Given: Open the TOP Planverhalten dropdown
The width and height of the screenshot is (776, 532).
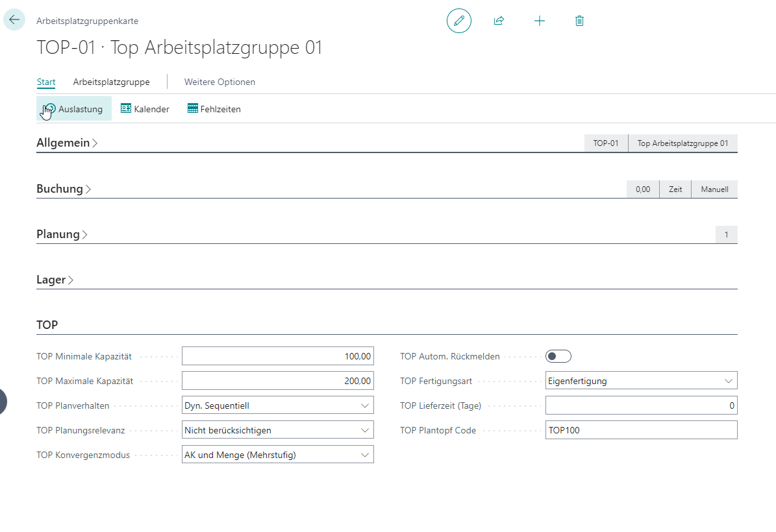Looking at the screenshot, I should tap(278, 405).
